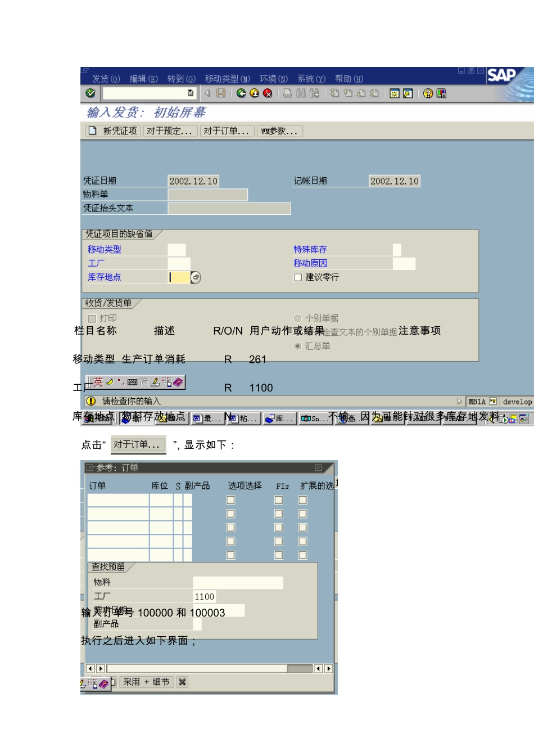
Task: Click the Print icon in toolbar
Action: coord(287,93)
